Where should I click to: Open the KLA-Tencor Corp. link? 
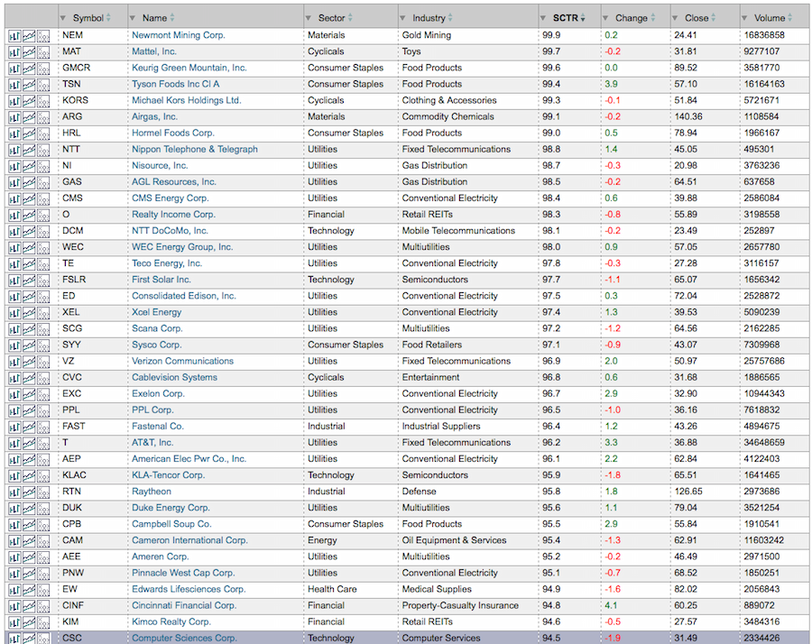pos(169,475)
